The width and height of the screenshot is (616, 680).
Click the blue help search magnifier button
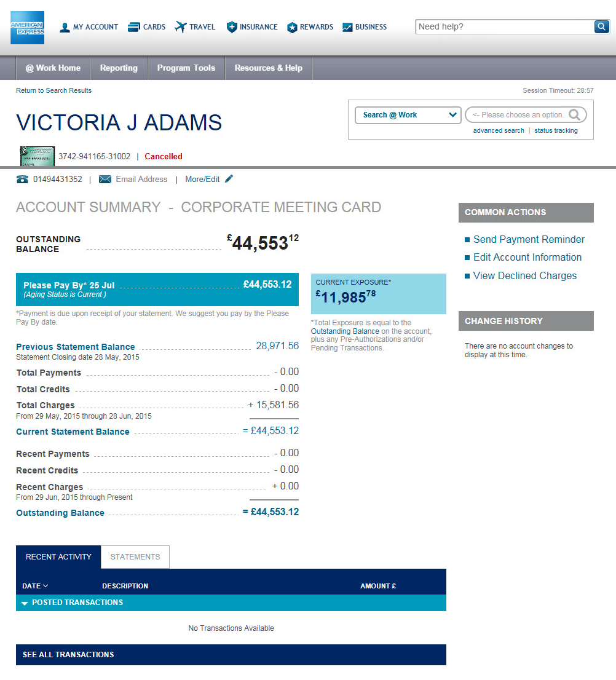coord(601,26)
